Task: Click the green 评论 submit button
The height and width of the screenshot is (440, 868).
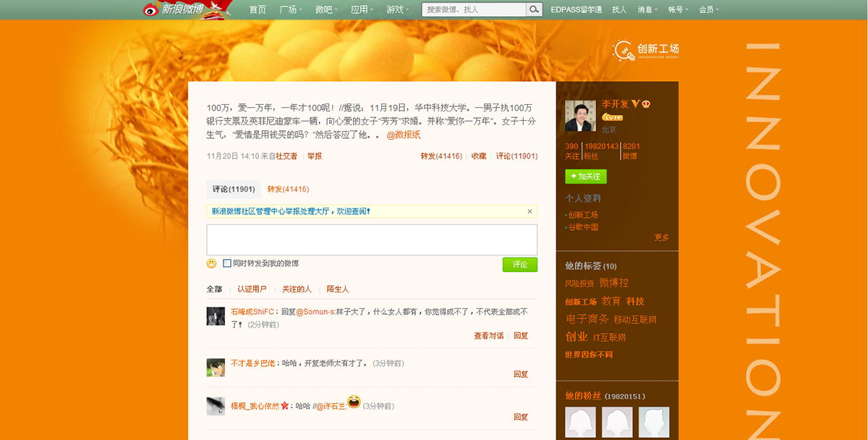Action: [x=520, y=265]
